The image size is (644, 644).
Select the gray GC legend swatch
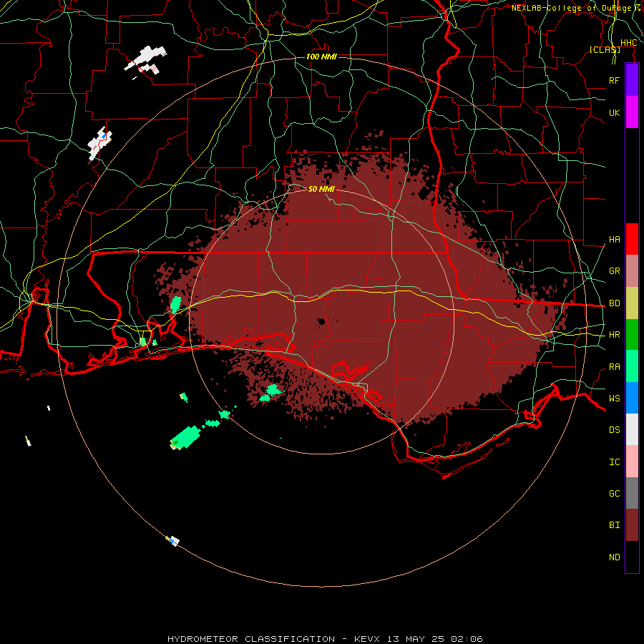632,493
